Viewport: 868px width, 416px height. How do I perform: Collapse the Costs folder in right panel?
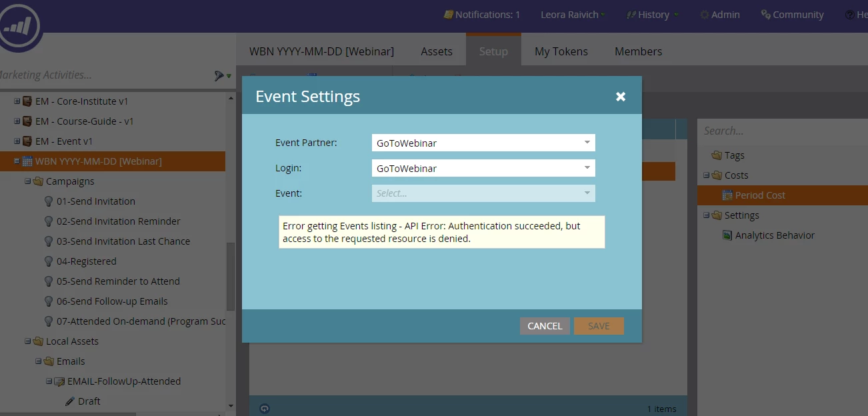[706, 175]
